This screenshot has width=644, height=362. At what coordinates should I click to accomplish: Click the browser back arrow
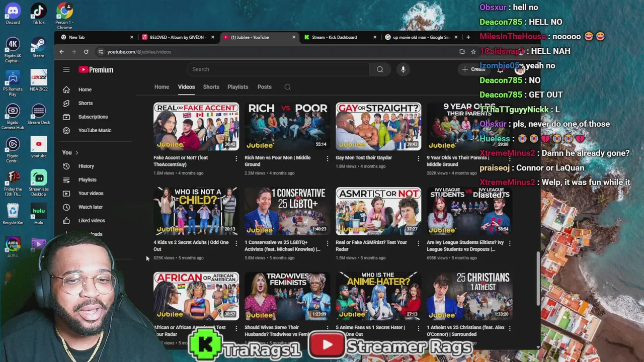pos(61,52)
